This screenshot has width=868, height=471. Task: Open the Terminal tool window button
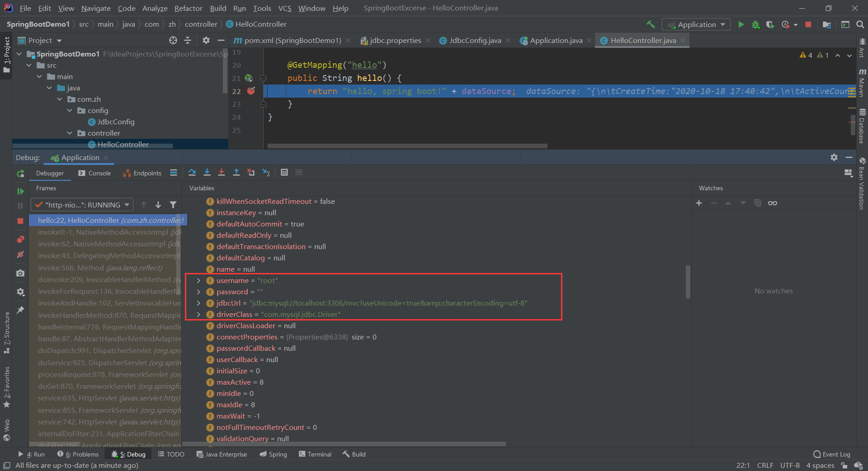click(315, 454)
